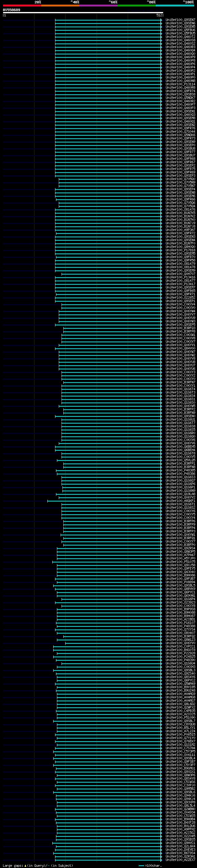Select the UniRef100_P08894 label
197x868 pixels.
[180, 582]
